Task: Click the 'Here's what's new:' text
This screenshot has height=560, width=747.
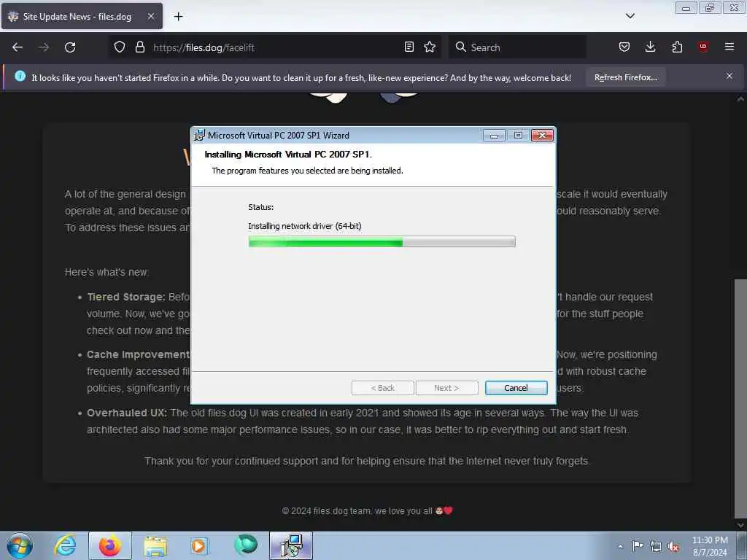Action: pyautogui.click(x=107, y=272)
